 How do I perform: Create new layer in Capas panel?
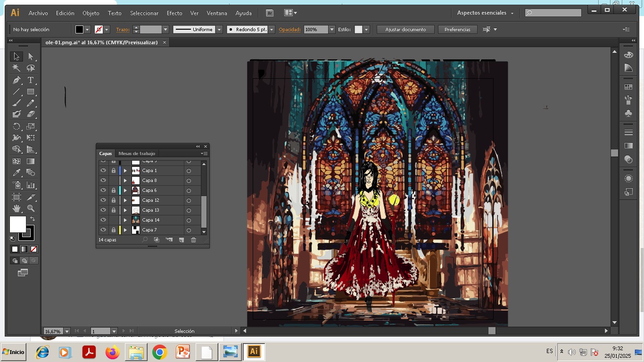pyautogui.click(x=181, y=240)
